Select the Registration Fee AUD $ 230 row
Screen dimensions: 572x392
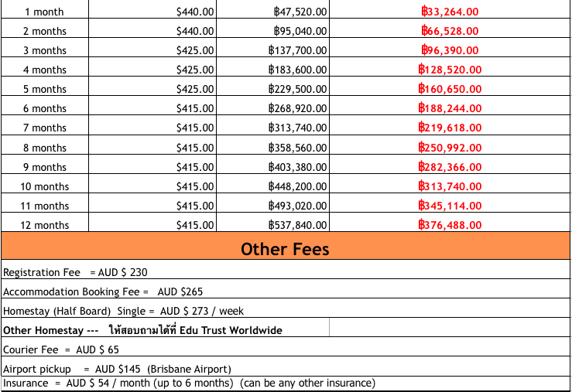pos(75,272)
